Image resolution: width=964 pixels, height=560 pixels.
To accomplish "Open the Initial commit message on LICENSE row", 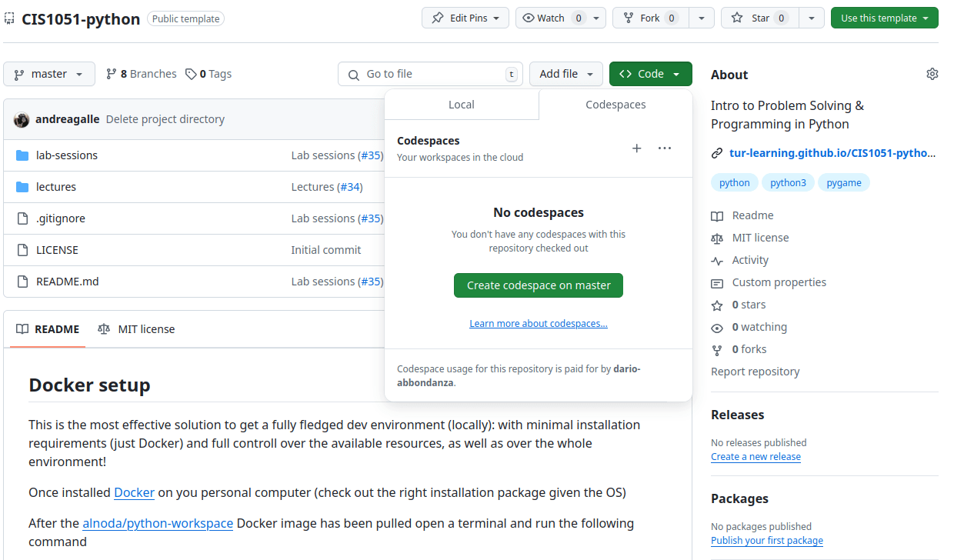I will pos(326,250).
